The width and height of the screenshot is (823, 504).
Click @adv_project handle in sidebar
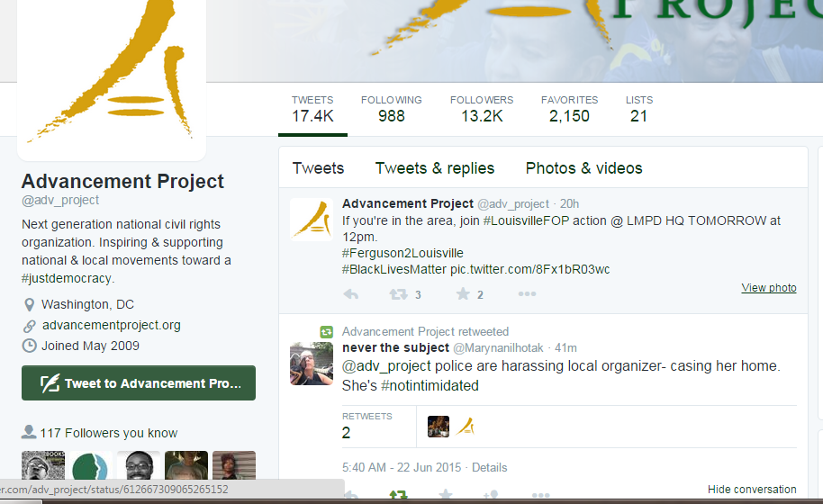coord(60,201)
